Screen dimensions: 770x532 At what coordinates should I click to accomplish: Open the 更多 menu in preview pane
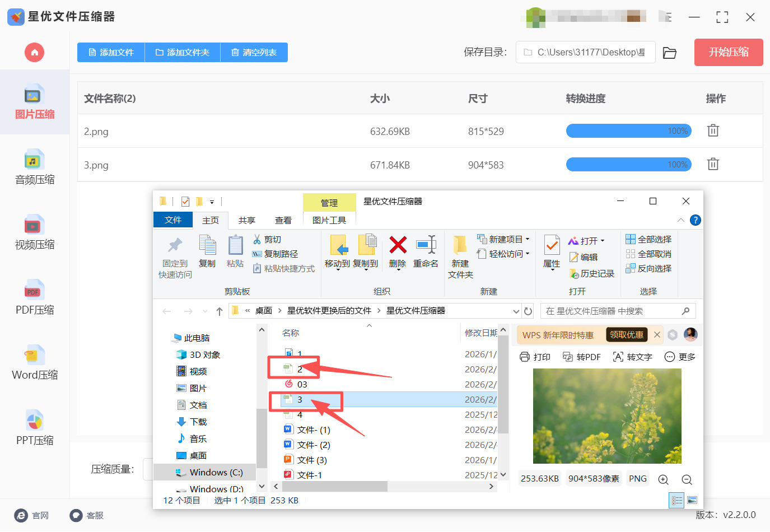coord(680,357)
